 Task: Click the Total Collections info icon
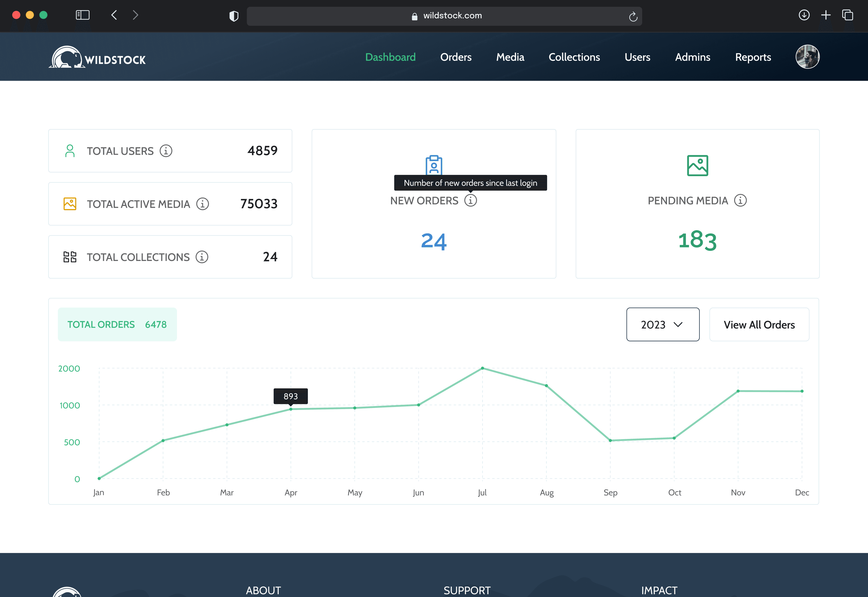(202, 257)
